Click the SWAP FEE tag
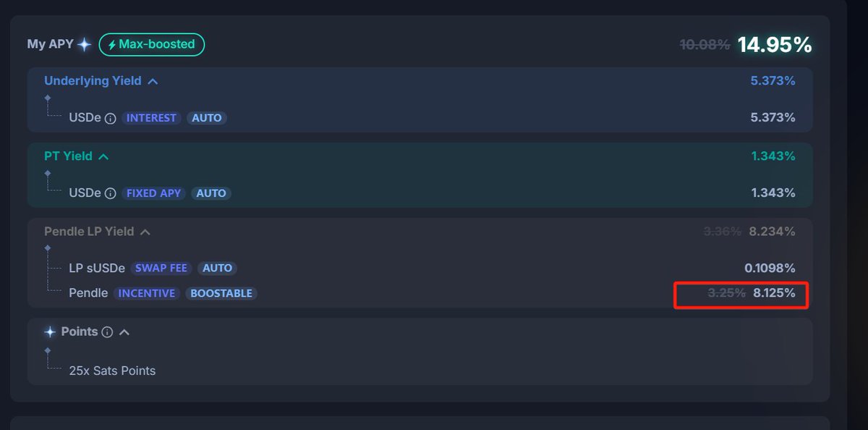This screenshot has height=430, width=868. pyautogui.click(x=161, y=269)
